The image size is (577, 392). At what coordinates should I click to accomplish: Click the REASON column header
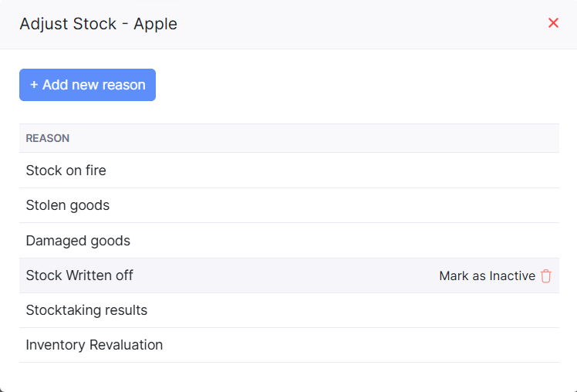(x=48, y=138)
